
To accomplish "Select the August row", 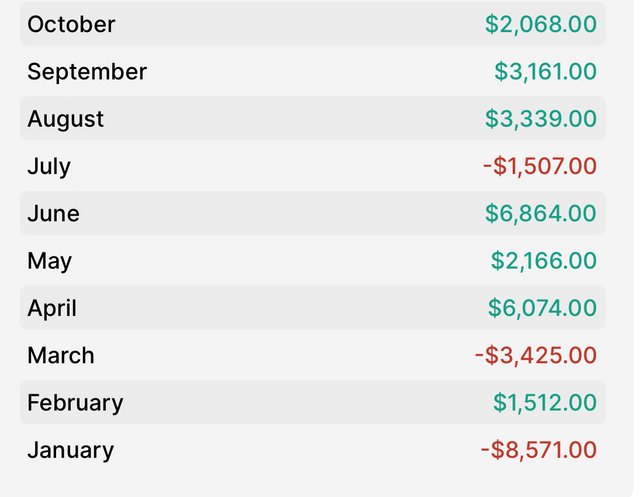I will 313,119.
